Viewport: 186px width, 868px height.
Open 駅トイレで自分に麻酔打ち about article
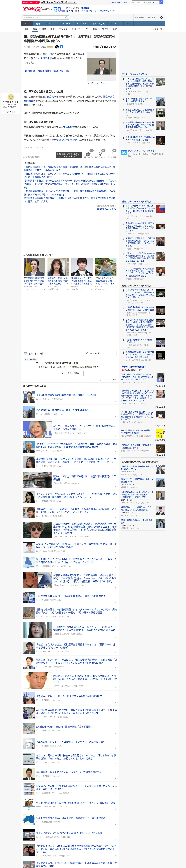(84, 478)
